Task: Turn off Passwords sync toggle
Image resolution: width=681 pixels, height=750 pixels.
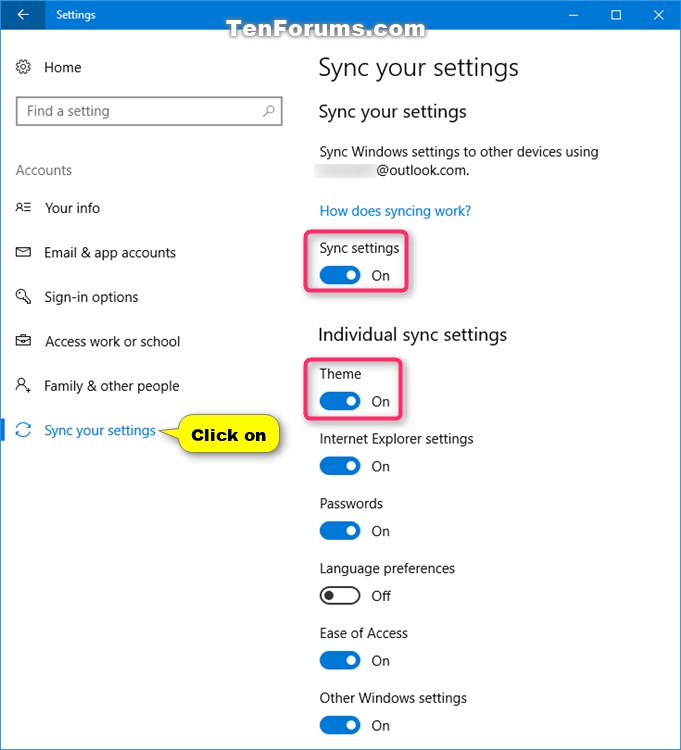Action: (x=340, y=530)
